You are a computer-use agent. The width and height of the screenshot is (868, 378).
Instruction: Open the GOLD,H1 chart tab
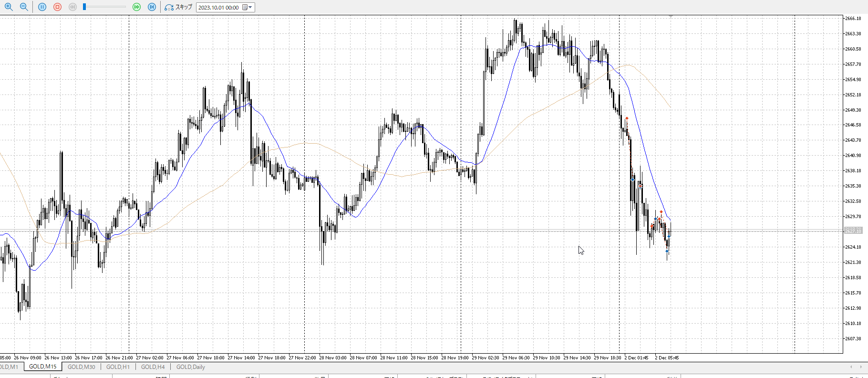[118, 367]
